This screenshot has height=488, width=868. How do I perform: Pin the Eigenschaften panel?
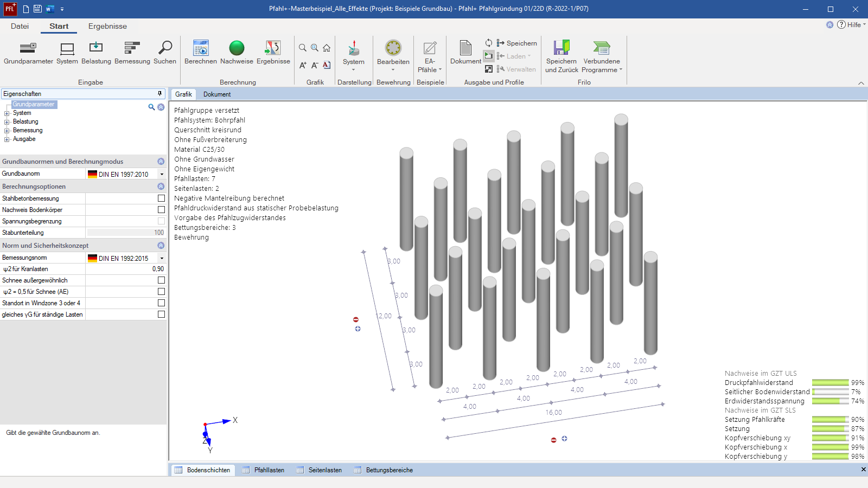pos(159,93)
